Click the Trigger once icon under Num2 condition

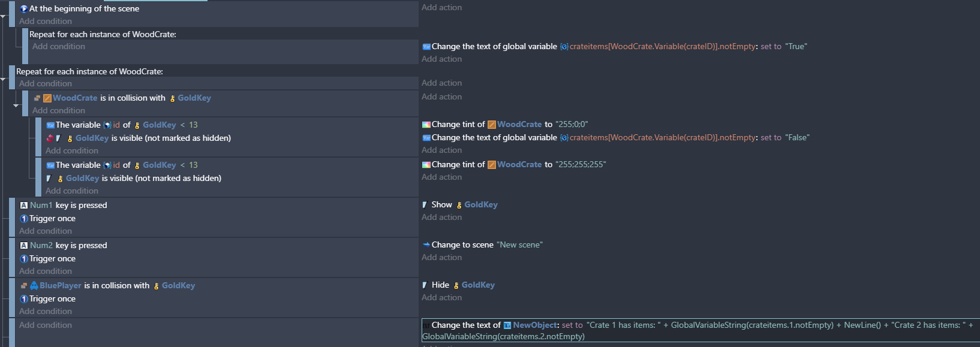pos(24,259)
